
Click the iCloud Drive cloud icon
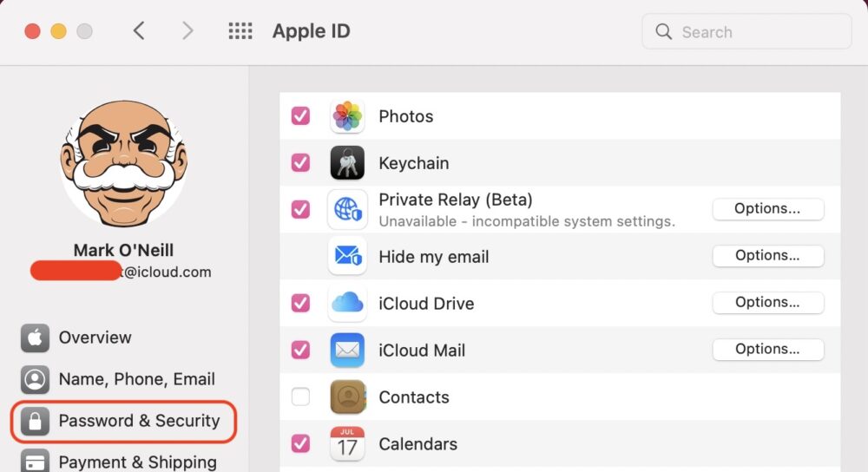pyautogui.click(x=347, y=304)
